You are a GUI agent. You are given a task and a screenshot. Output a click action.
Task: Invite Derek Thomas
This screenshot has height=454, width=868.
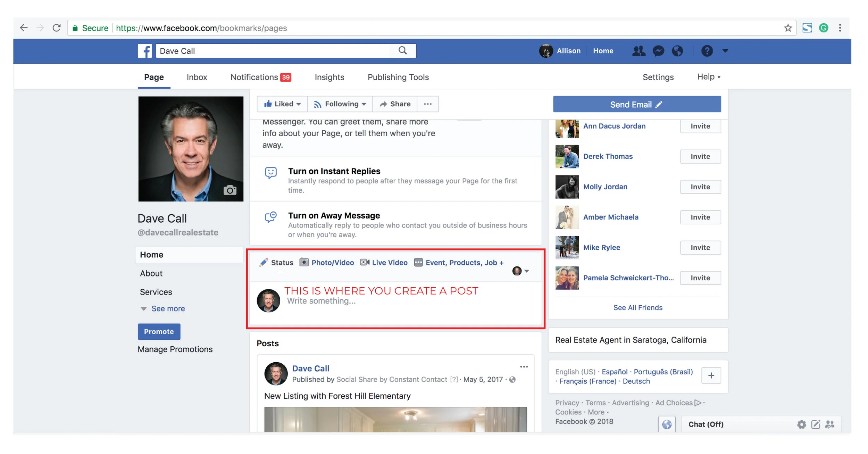700,157
